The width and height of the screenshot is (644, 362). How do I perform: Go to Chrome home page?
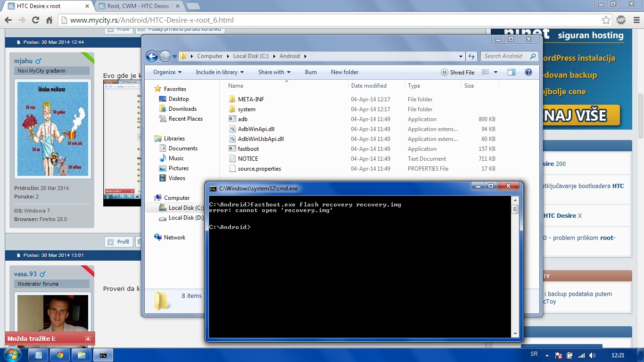coord(49,20)
